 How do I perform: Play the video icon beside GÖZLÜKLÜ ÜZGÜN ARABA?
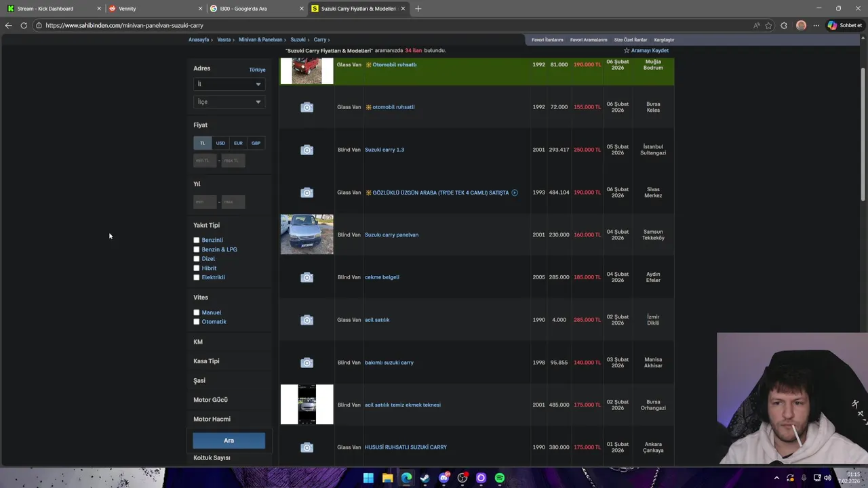pos(515,192)
